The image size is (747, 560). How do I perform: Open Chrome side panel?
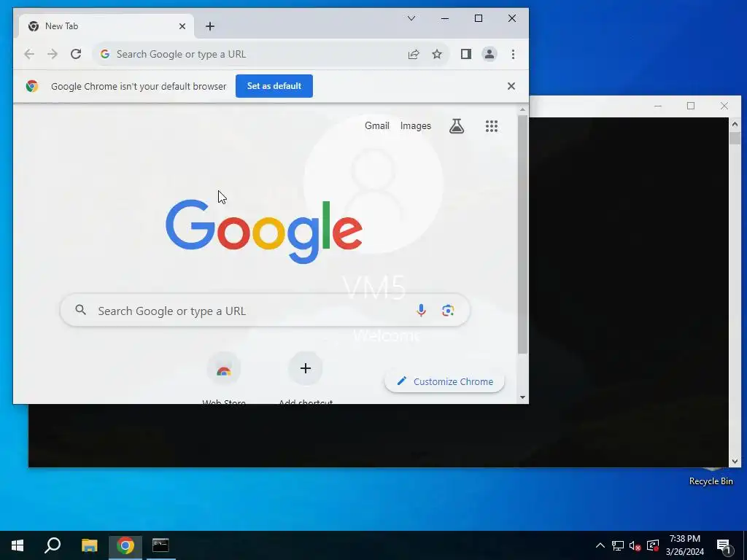click(466, 54)
